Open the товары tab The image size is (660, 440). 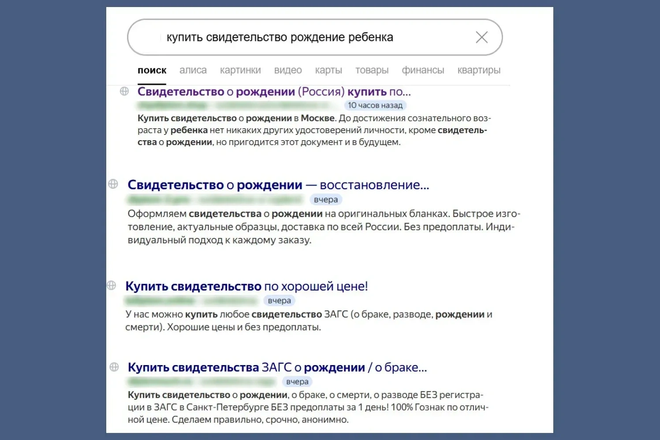point(372,70)
